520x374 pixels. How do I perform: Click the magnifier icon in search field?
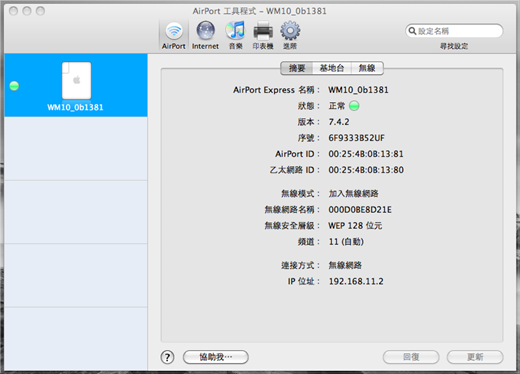[x=412, y=31]
